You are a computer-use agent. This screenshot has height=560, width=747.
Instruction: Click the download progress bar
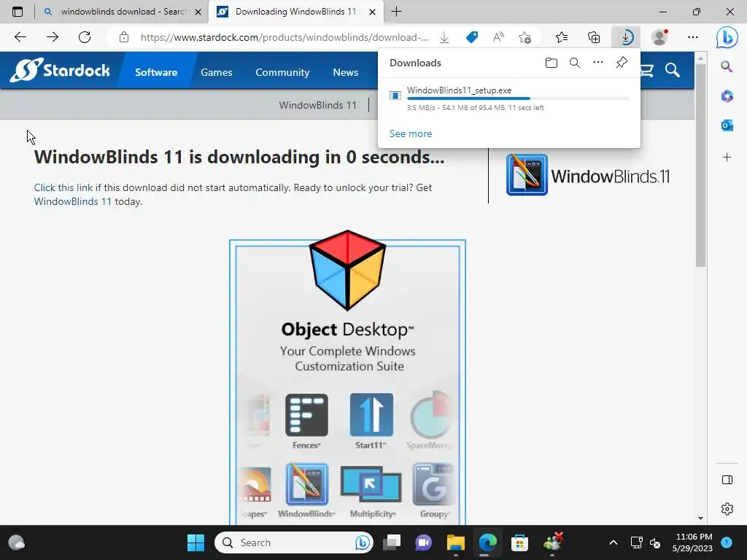518,98
